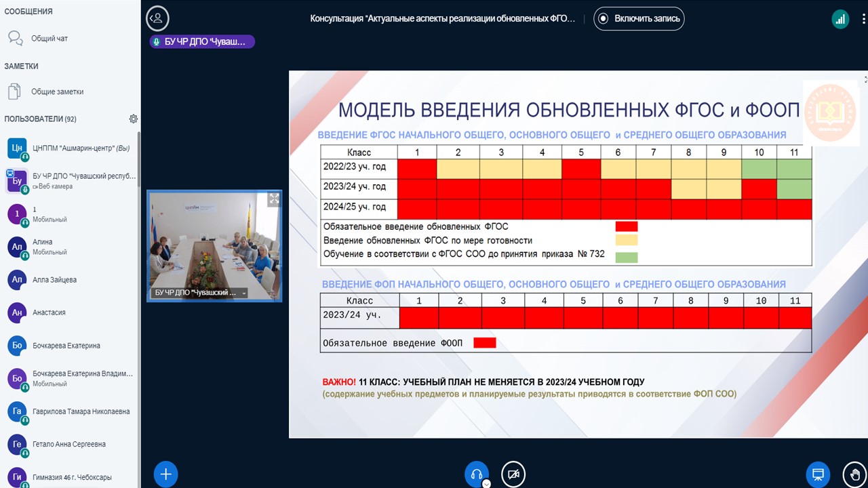
Task: Click the Ал avatar for Алла Зайцева
Action: (x=17, y=279)
